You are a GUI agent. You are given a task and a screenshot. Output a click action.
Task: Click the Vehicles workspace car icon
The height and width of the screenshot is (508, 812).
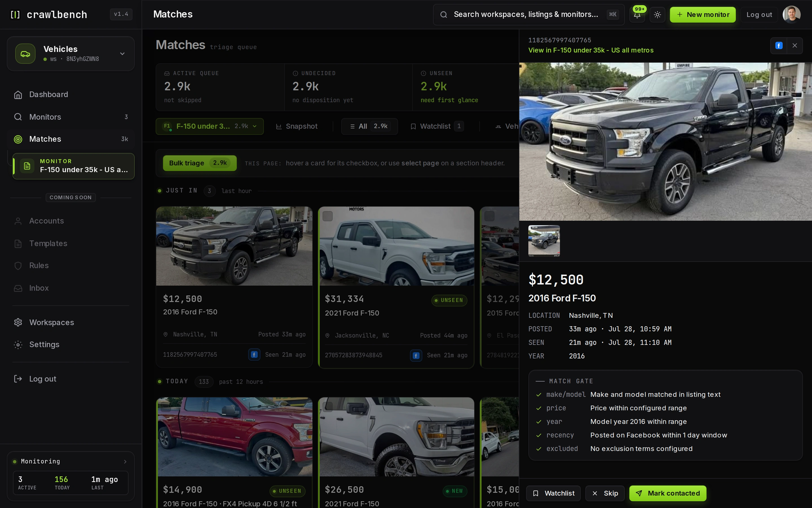point(25,54)
